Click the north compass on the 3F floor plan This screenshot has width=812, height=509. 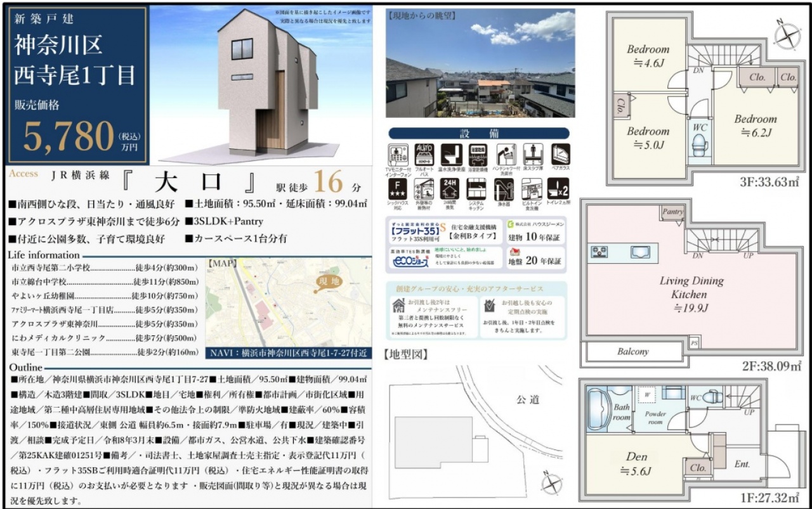[x=787, y=35]
